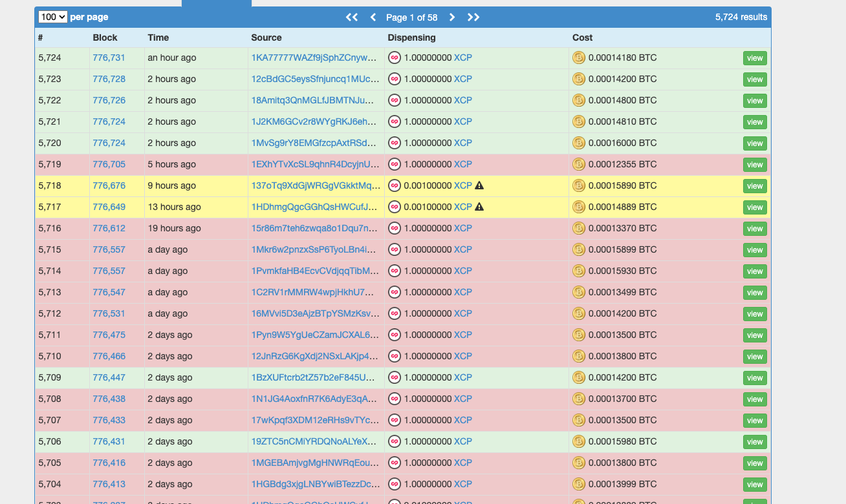Viewport: 846px width, 504px height.
Task: Open source address 19ZTC5nCMiYRDQNoALYeX
Action: [314, 441]
